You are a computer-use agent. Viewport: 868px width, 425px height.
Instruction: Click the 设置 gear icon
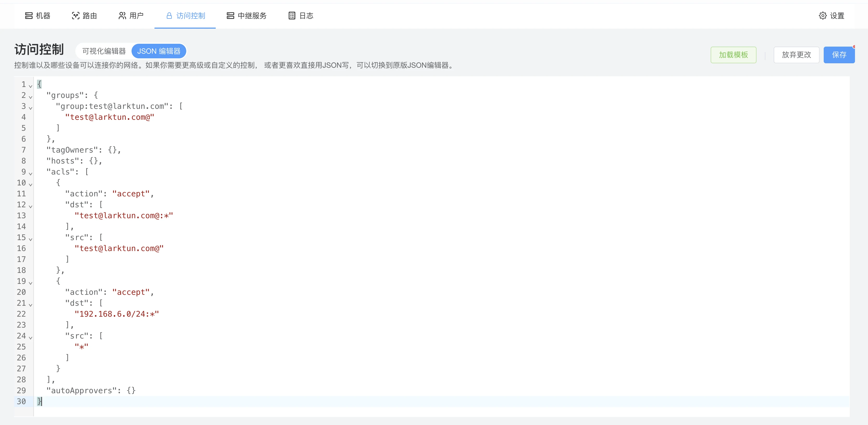click(822, 15)
